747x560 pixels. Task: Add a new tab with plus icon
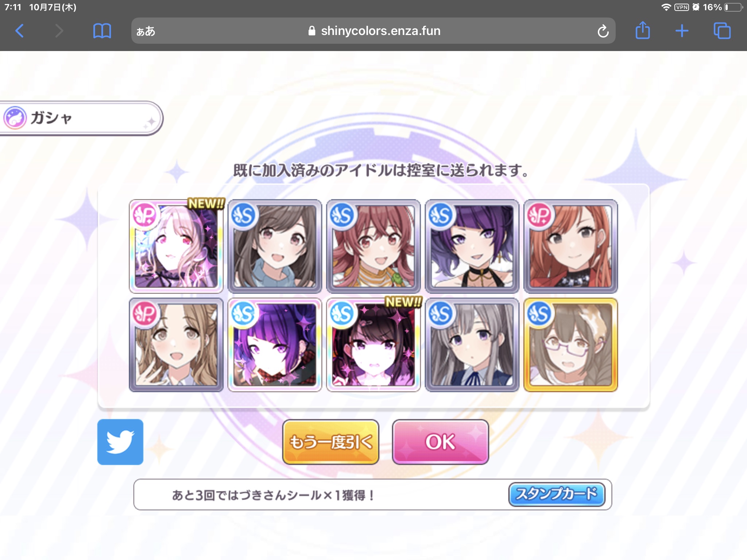[682, 31]
